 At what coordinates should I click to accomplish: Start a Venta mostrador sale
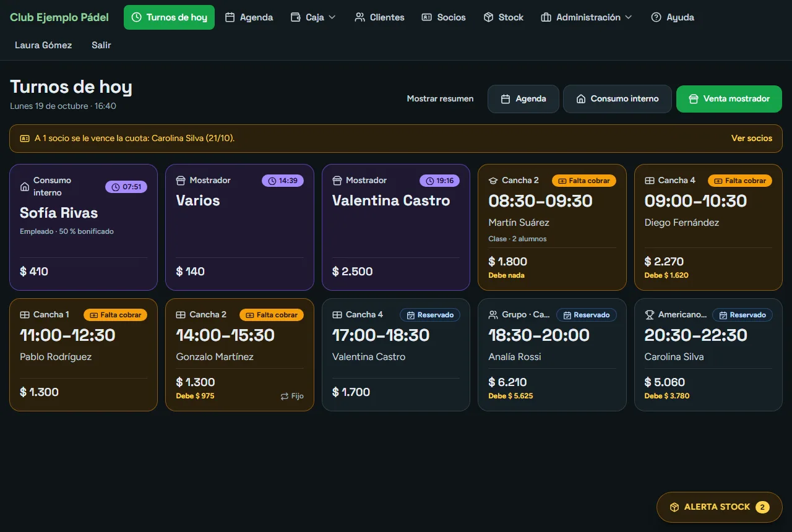(x=729, y=99)
